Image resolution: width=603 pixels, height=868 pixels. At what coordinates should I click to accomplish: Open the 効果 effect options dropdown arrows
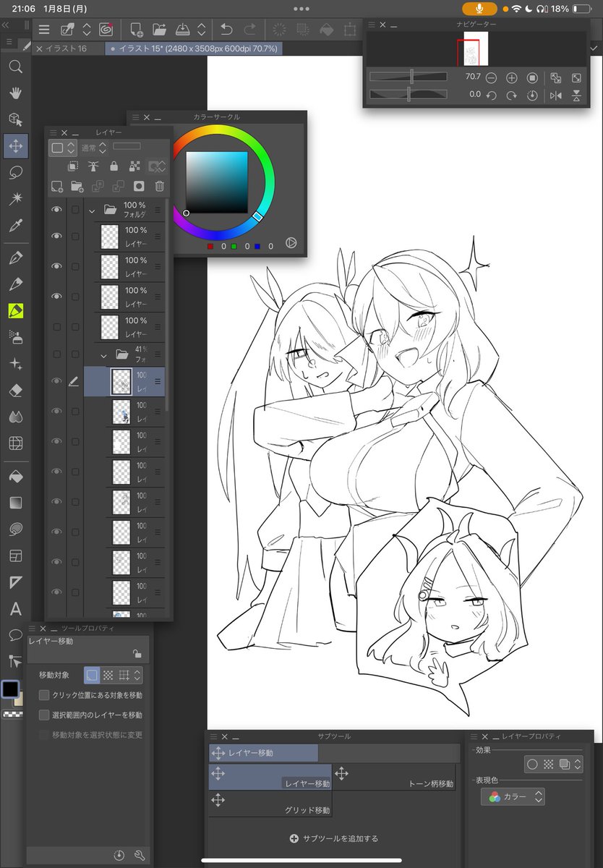tap(577, 764)
